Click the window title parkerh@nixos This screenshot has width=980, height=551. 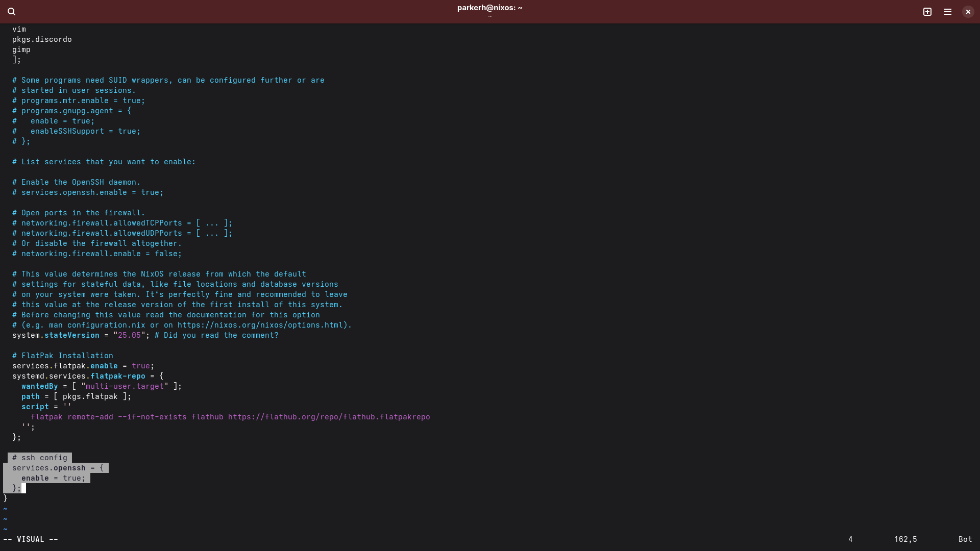pos(489,8)
